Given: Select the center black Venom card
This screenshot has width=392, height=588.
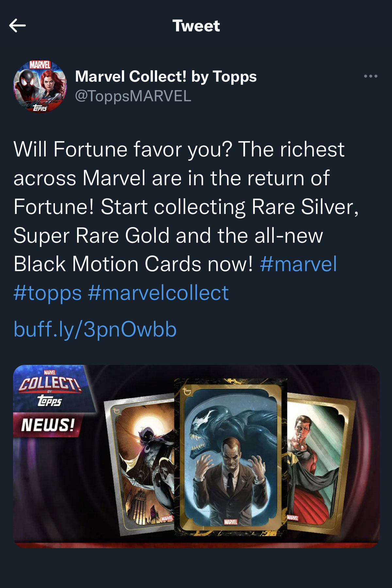Looking at the screenshot, I should [230, 457].
